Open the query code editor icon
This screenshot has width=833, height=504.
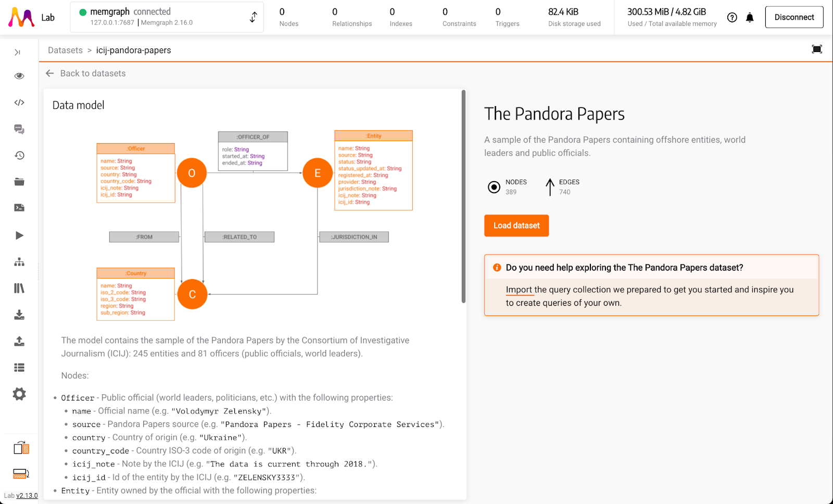click(19, 103)
